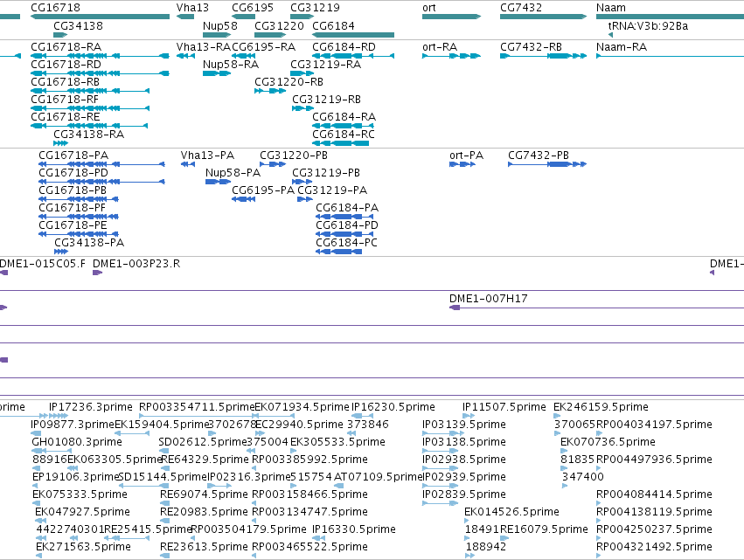Open EST RP004321492.5prime

point(654,547)
